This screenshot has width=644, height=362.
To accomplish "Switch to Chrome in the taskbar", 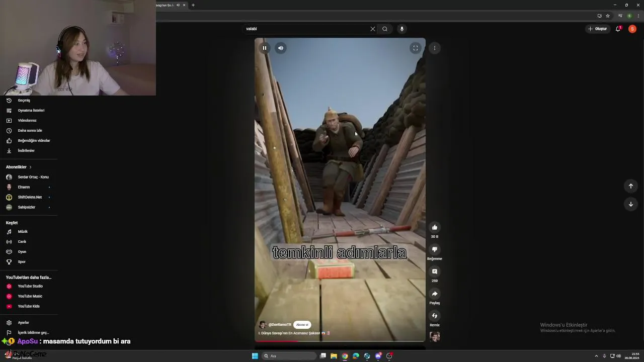I will point(345,356).
